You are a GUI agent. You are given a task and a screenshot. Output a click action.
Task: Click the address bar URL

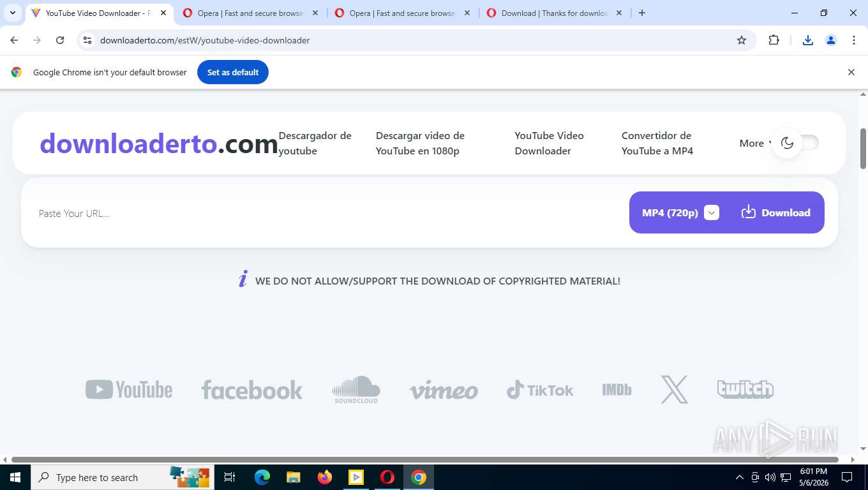point(205,40)
